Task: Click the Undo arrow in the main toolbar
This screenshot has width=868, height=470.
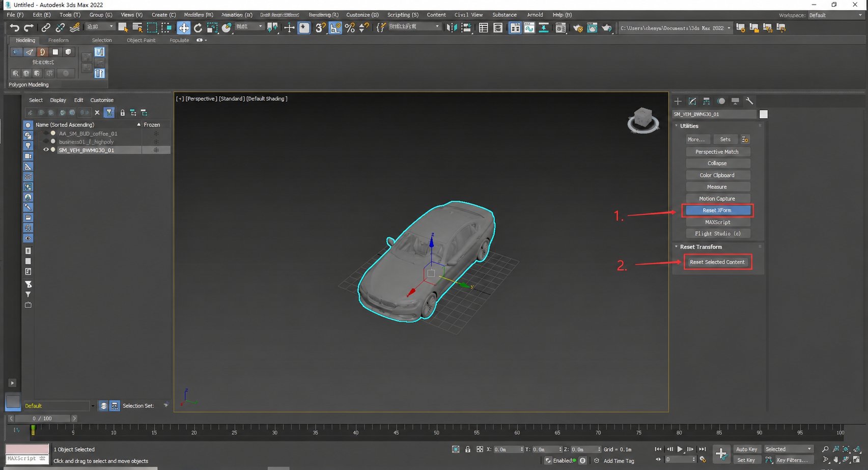Action: pyautogui.click(x=14, y=28)
